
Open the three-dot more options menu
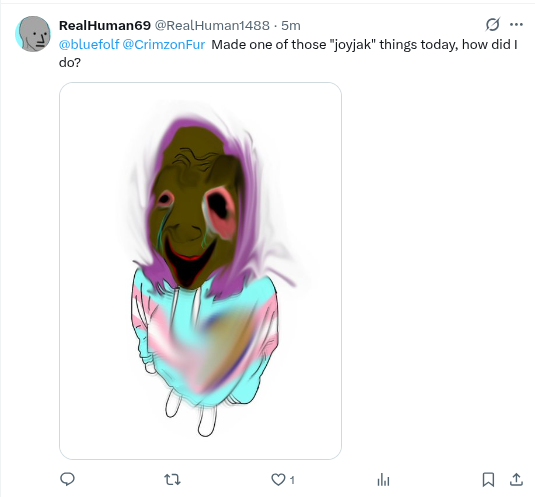[x=516, y=25]
